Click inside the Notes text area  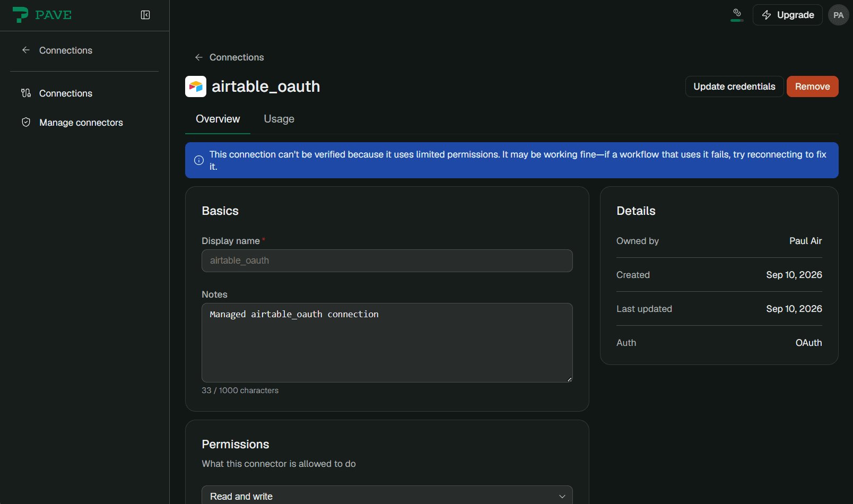tap(387, 343)
